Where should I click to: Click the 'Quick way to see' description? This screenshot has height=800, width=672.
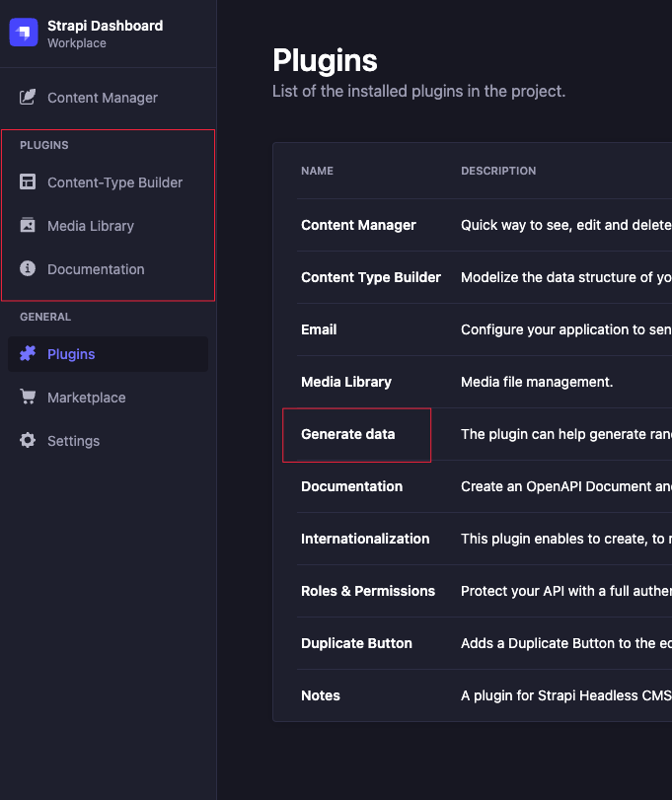point(566,225)
